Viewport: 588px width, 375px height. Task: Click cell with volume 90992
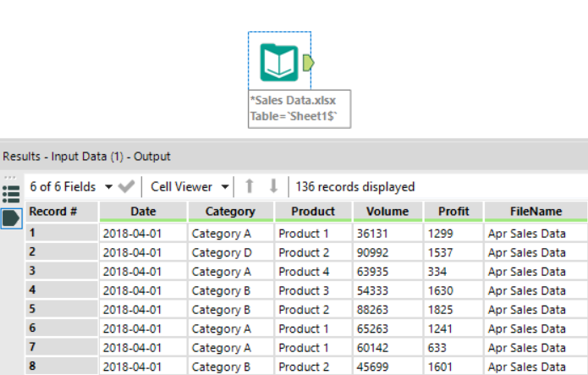pyautogui.click(x=387, y=252)
